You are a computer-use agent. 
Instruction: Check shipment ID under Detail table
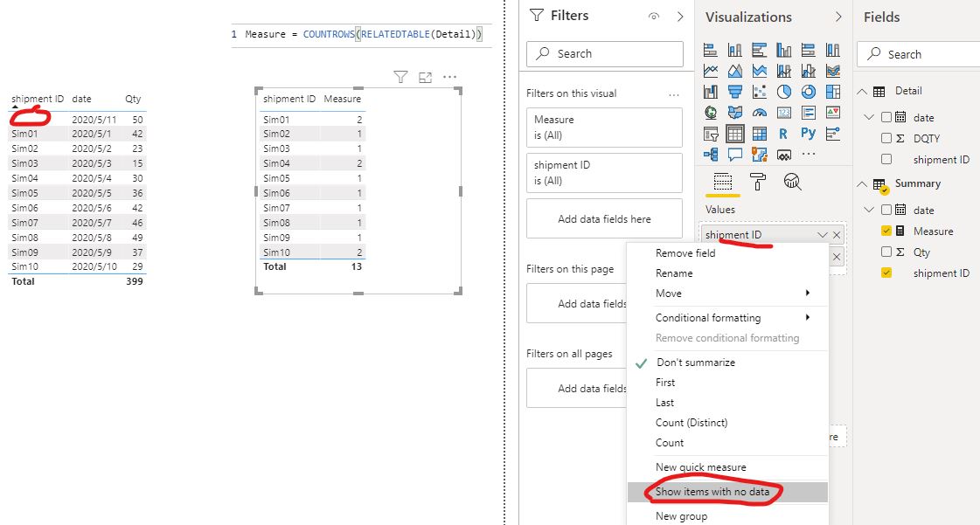[x=886, y=159]
